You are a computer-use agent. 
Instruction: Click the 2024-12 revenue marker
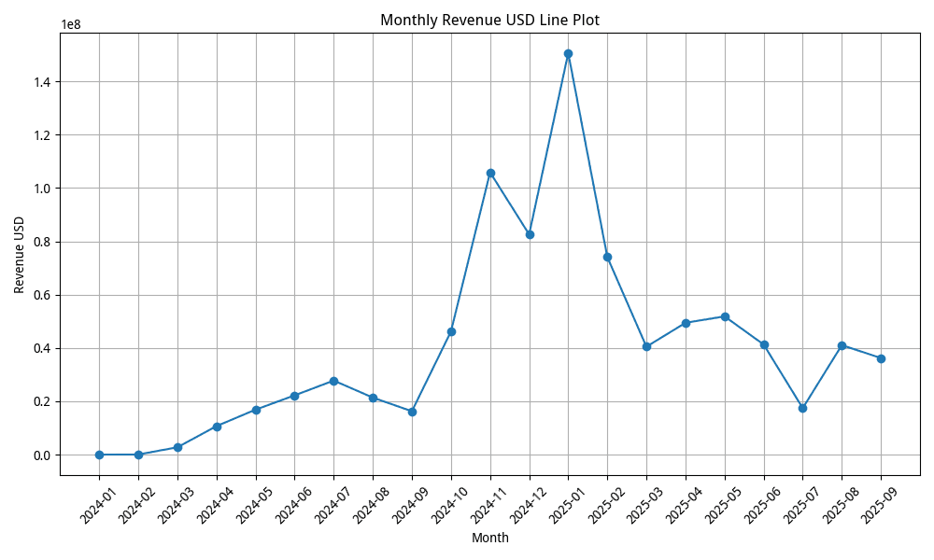coord(530,233)
